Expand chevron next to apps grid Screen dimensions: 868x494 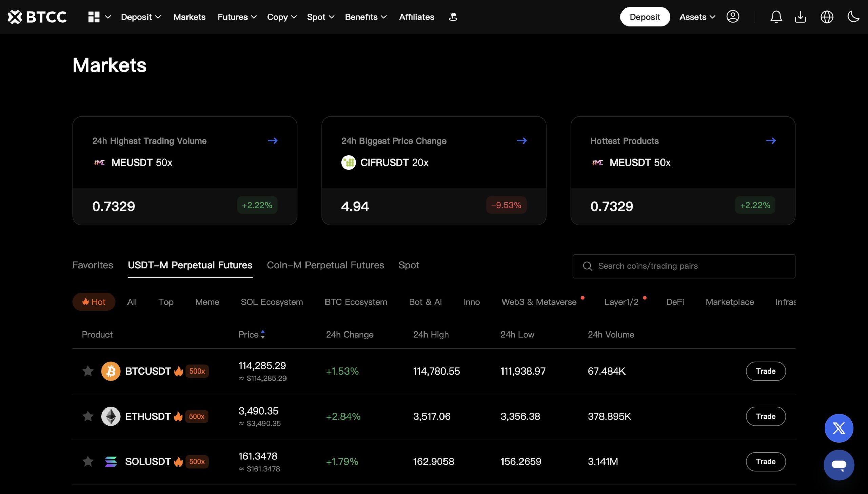[x=108, y=17]
